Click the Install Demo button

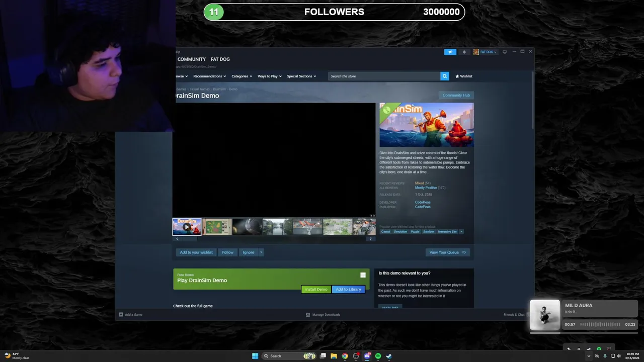coord(316,289)
